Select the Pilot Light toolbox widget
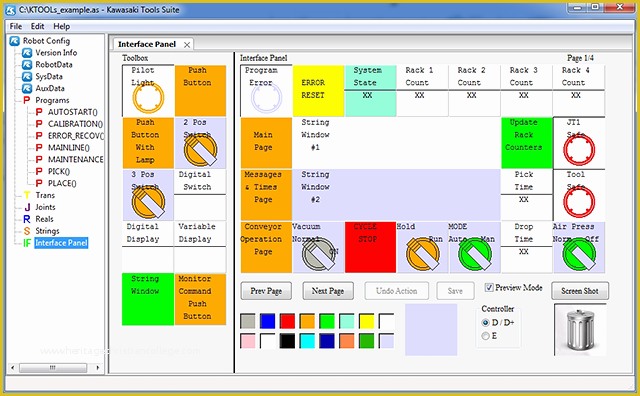The width and height of the screenshot is (640, 396). [148, 91]
